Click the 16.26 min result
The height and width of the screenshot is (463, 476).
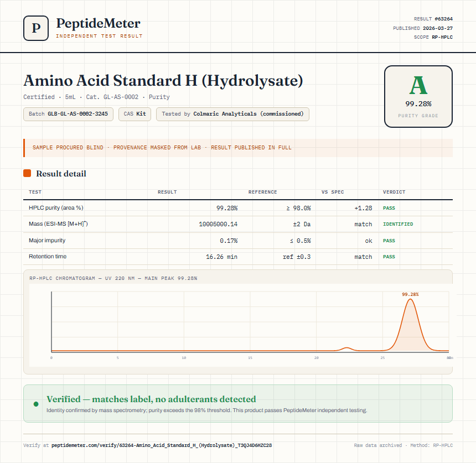221,257
